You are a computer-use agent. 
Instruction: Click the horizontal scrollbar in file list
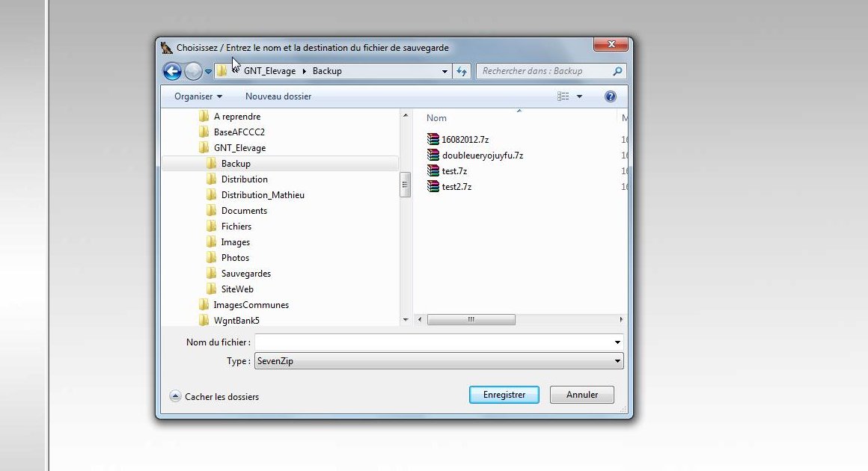point(471,319)
